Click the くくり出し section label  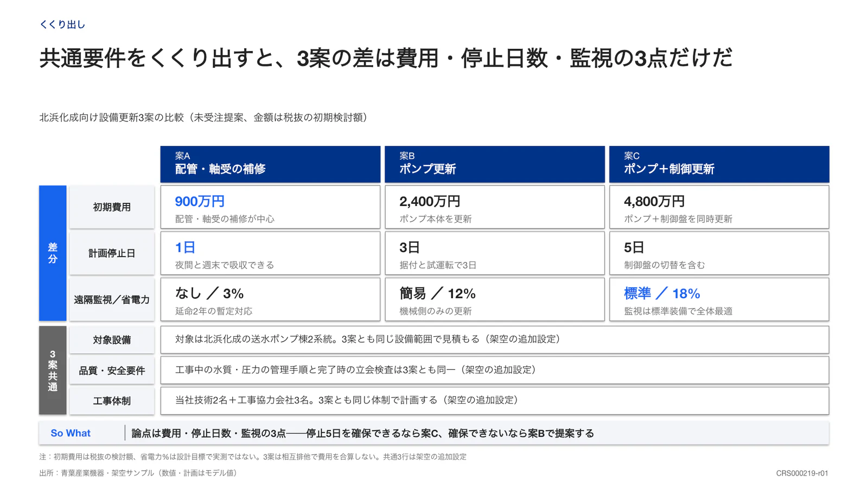(62, 24)
